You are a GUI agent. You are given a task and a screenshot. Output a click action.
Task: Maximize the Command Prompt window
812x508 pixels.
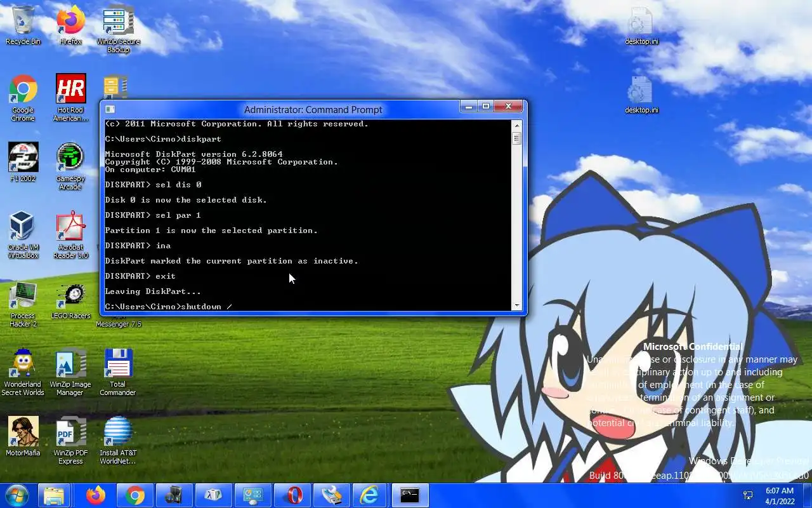click(x=486, y=107)
